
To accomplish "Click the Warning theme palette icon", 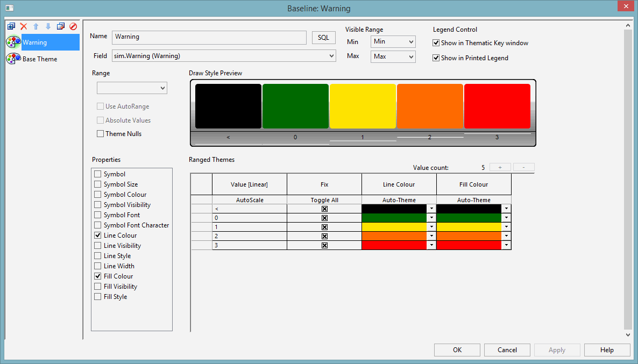I will click(x=13, y=41).
